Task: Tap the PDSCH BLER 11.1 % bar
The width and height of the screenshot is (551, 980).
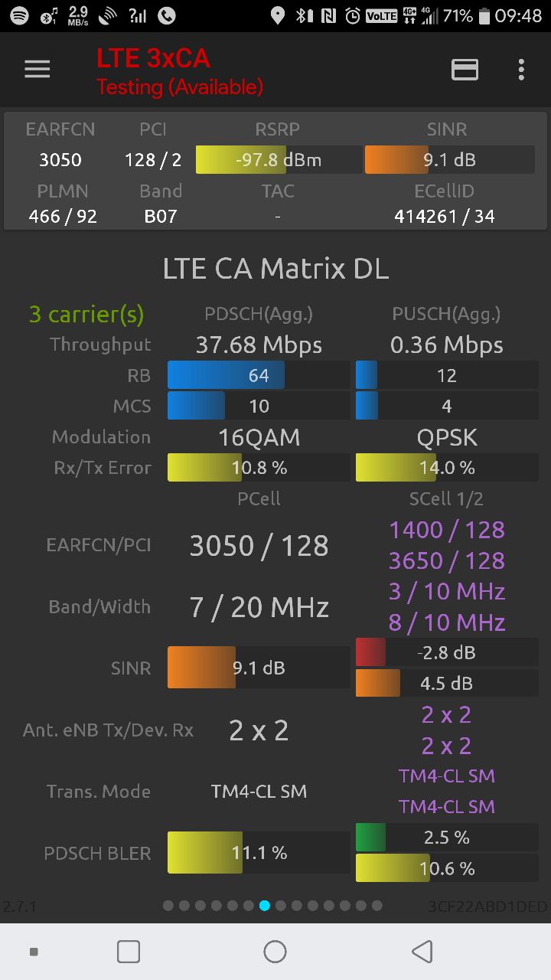Action: 259,853
